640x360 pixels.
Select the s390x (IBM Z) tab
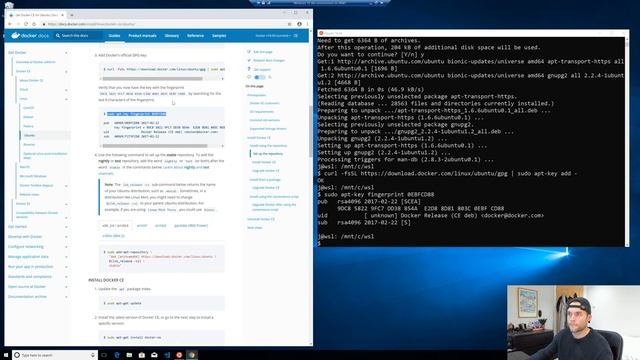click(x=113, y=236)
